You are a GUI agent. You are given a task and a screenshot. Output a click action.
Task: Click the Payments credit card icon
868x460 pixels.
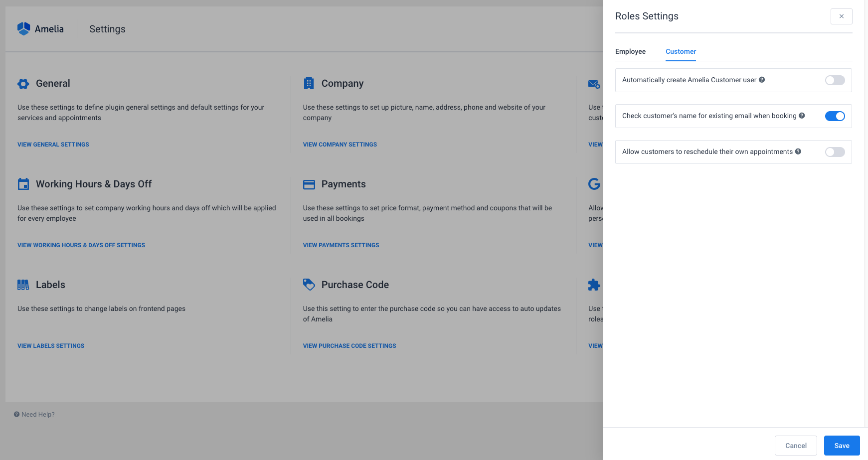[x=309, y=184]
